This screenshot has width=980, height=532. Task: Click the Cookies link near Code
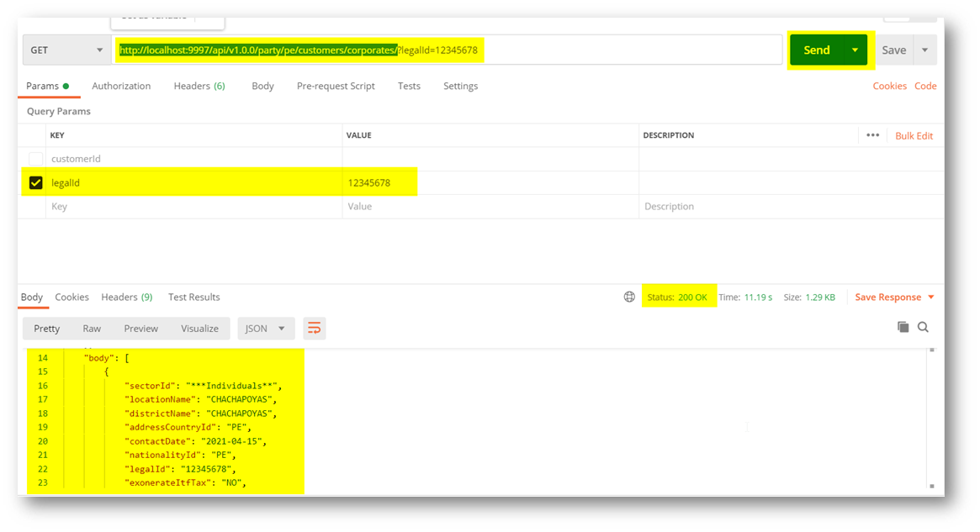[x=889, y=86]
